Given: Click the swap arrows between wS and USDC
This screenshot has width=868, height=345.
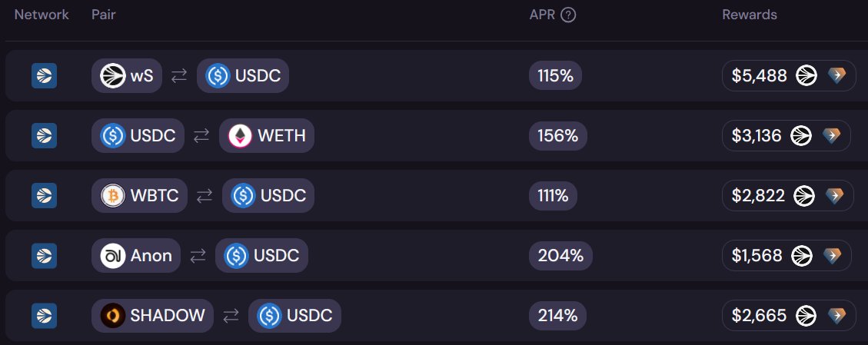Looking at the screenshot, I should click(179, 76).
